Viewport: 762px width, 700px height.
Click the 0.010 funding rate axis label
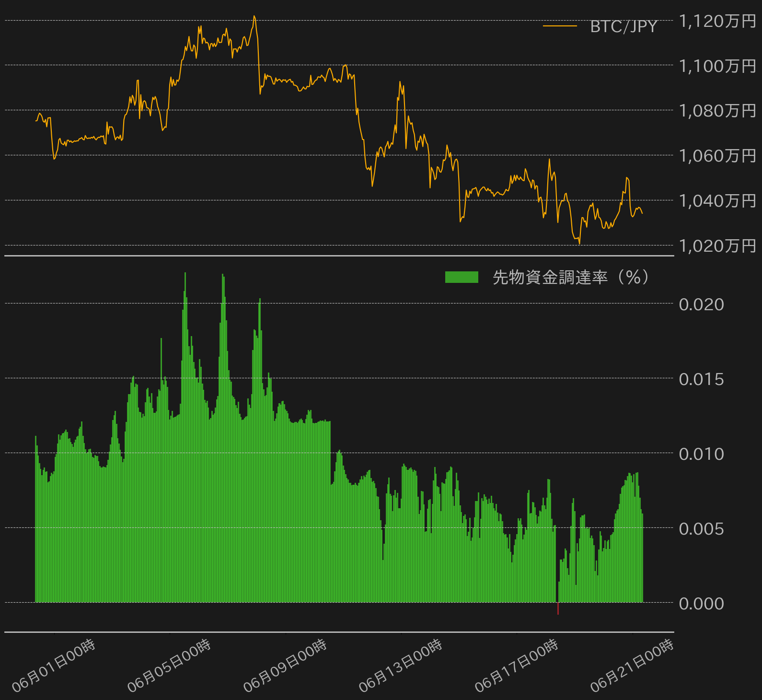click(702, 454)
